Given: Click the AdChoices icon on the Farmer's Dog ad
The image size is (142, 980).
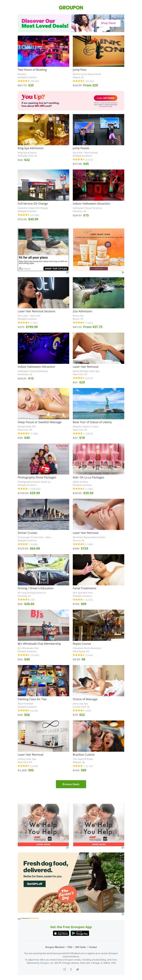Looking at the screenshot, I should (122, 914).
